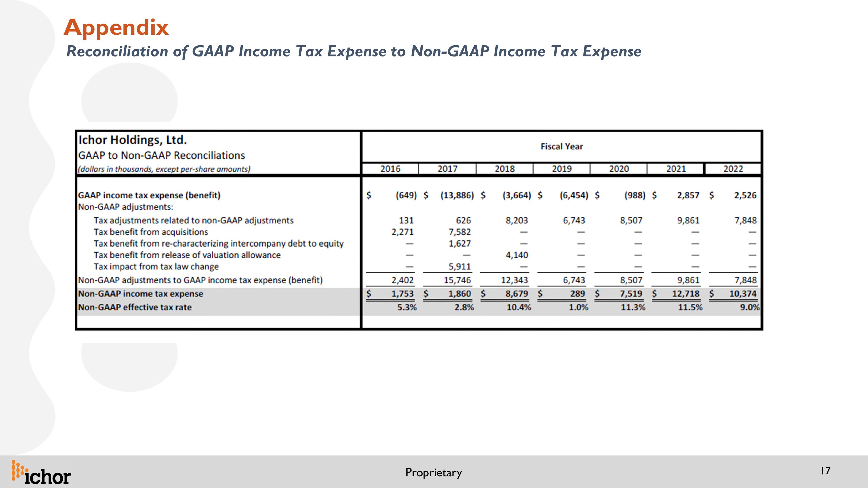The height and width of the screenshot is (488, 868).
Task: Click the 1.0% effective tax rate
Action: pyautogui.click(x=579, y=307)
